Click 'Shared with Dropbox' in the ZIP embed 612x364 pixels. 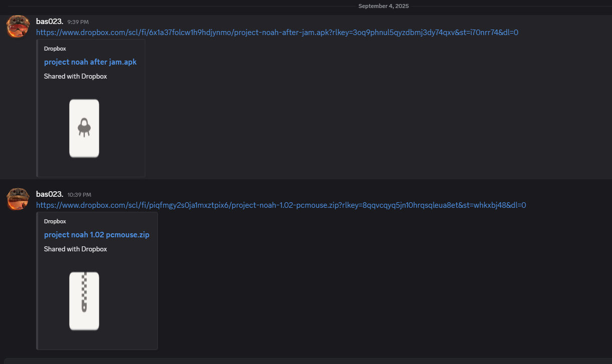[x=76, y=249]
